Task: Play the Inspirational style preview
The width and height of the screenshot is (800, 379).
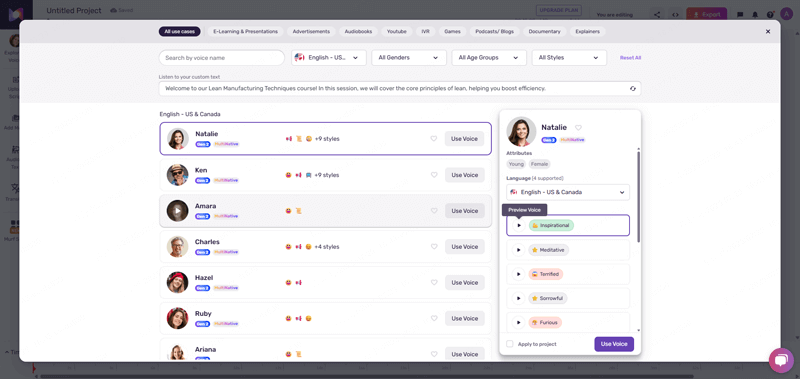Action: [519, 225]
